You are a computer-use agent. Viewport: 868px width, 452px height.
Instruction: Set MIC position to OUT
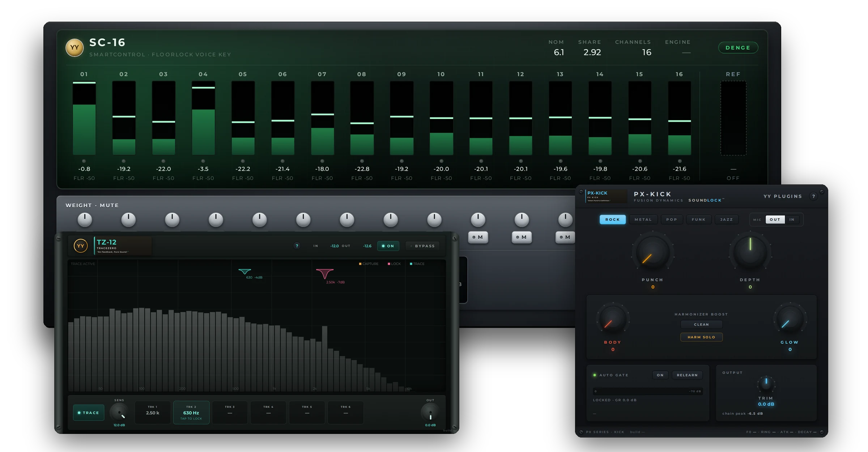(775, 219)
